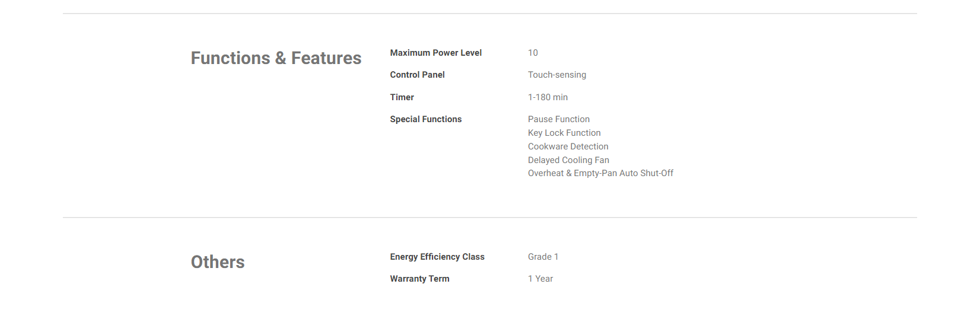
Task: Select the power level value 10
Action: (x=533, y=53)
